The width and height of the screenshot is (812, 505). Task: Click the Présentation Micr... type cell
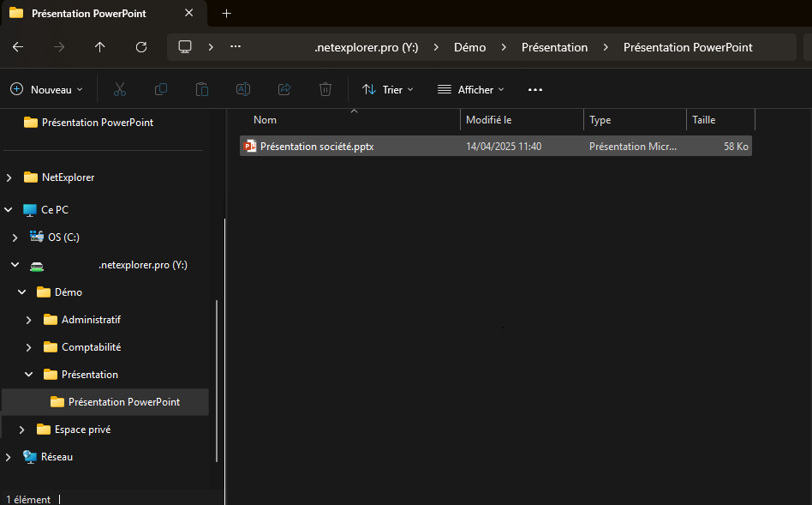click(632, 147)
